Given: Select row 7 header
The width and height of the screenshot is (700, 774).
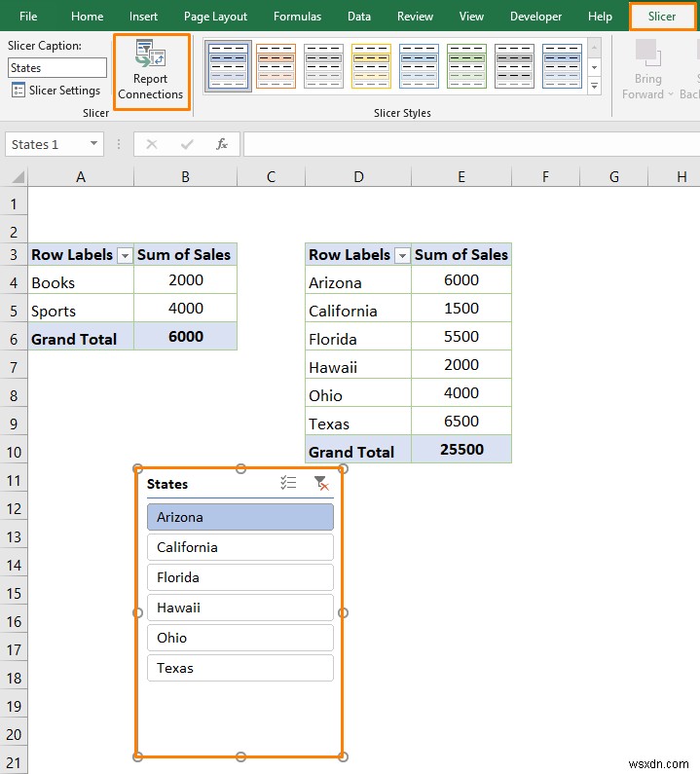Looking at the screenshot, I should tap(14, 367).
